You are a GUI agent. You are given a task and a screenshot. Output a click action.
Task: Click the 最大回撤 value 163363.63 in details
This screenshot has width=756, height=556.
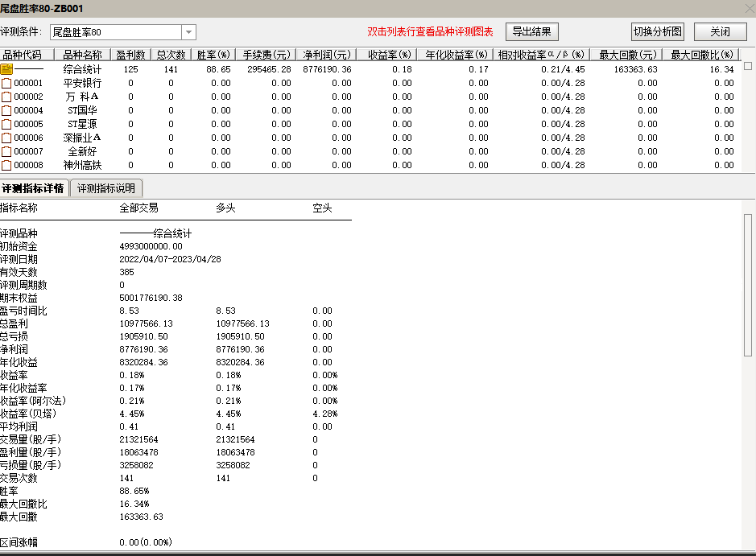[141, 517]
